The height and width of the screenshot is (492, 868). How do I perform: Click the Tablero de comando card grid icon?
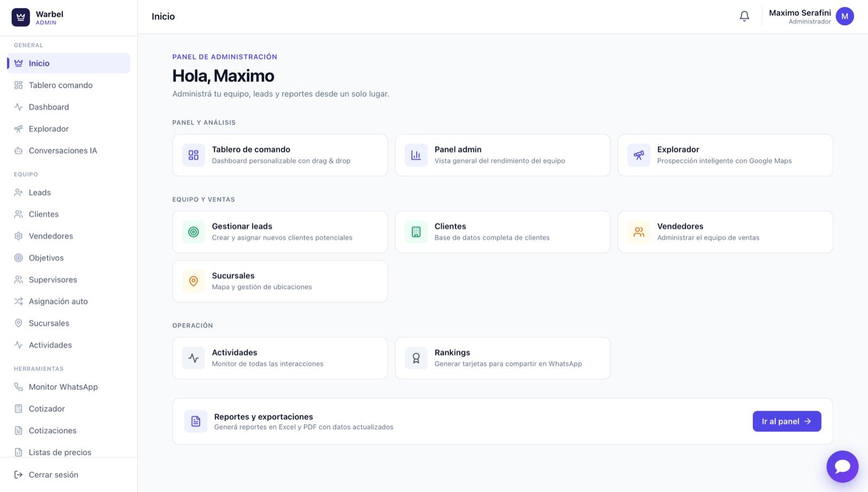pyautogui.click(x=194, y=155)
